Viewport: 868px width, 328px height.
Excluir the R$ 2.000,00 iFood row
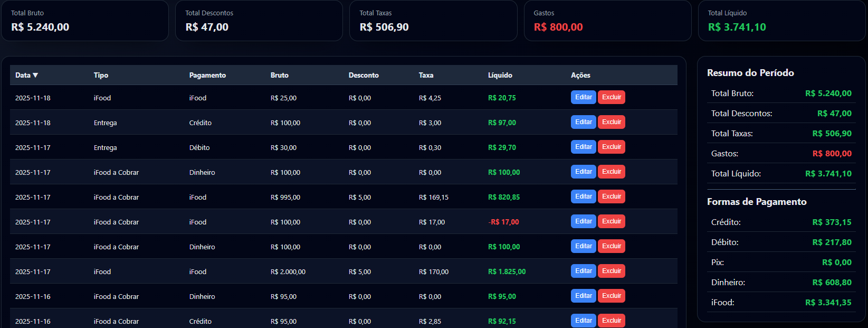(x=611, y=271)
